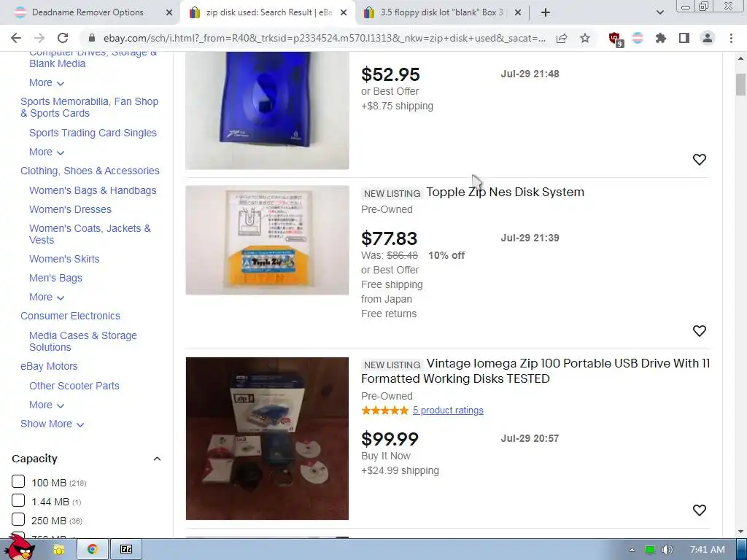Reload the eBay search page
Image resolution: width=747 pixels, height=560 pixels.
[63, 38]
